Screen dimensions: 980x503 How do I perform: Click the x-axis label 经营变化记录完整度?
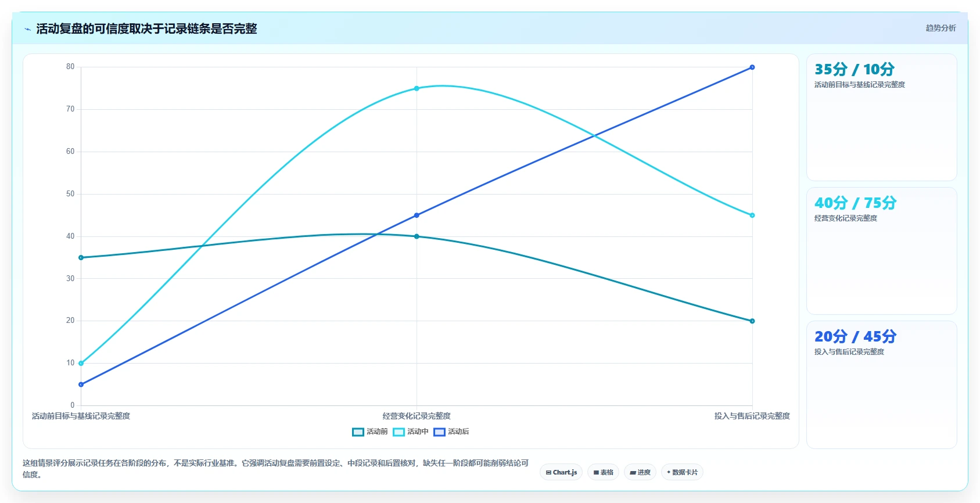click(x=417, y=416)
